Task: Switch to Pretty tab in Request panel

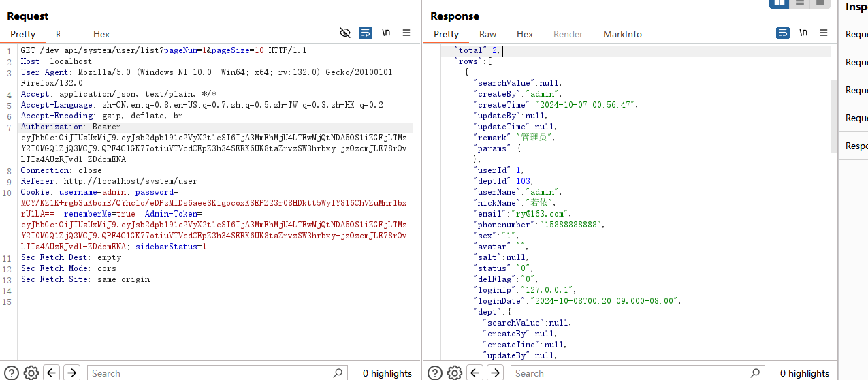Action: click(x=22, y=34)
